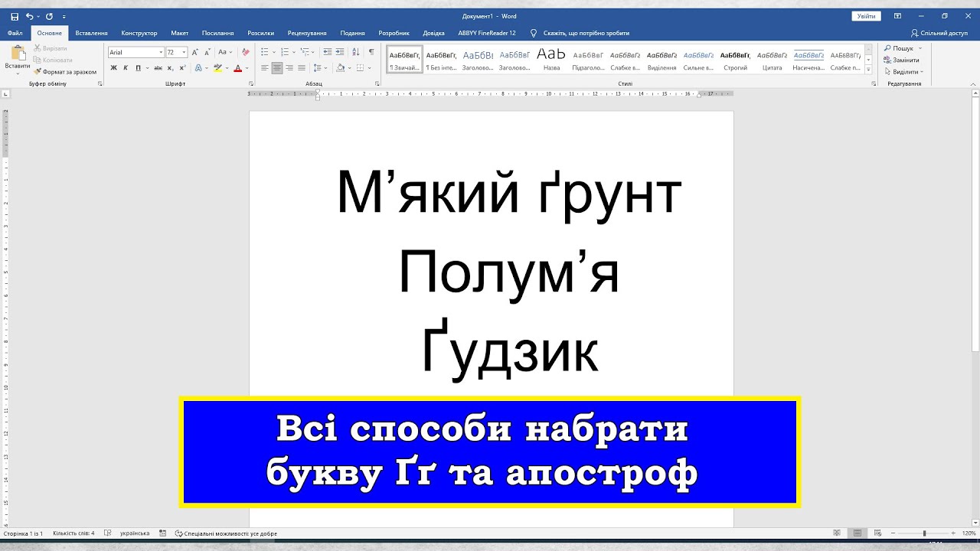Apply multilevel list
The width and height of the screenshot is (980, 551).
(305, 52)
